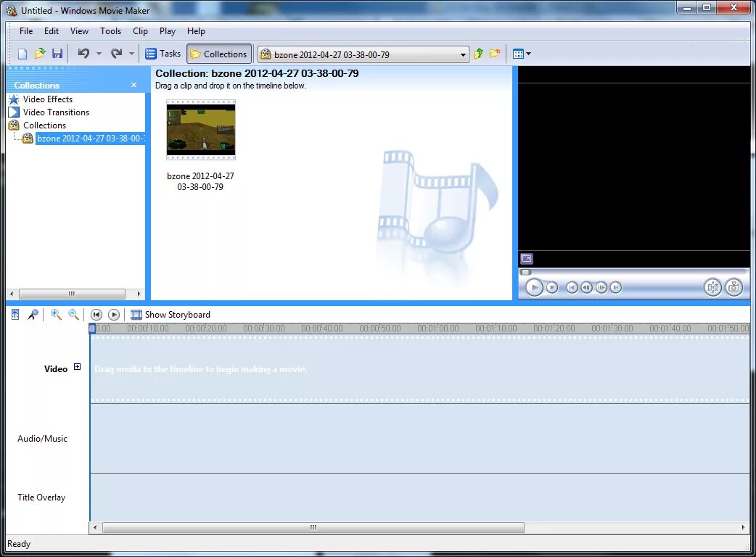756x557 pixels.
Task: Click the Title Overlay track label
Action: pyautogui.click(x=41, y=498)
